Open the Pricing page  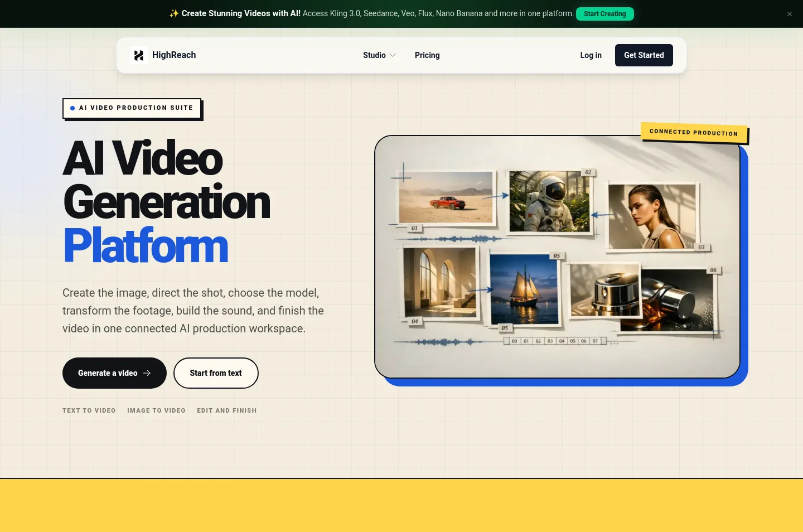point(427,55)
